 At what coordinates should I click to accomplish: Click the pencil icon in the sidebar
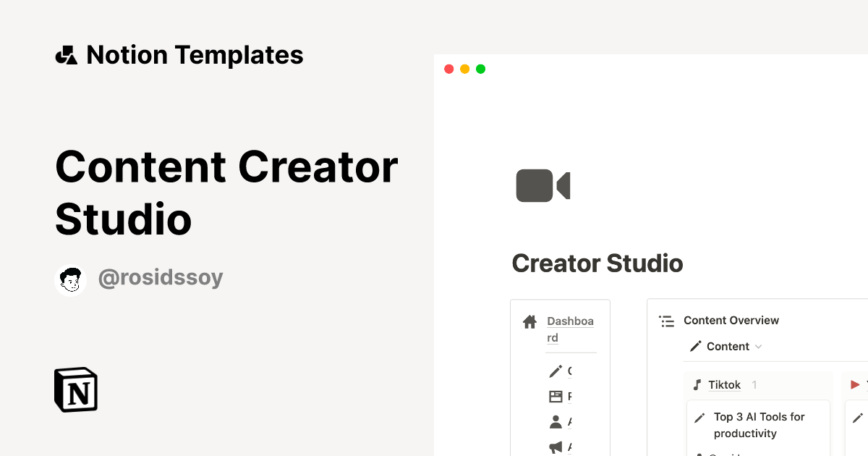(x=556, y=371)
